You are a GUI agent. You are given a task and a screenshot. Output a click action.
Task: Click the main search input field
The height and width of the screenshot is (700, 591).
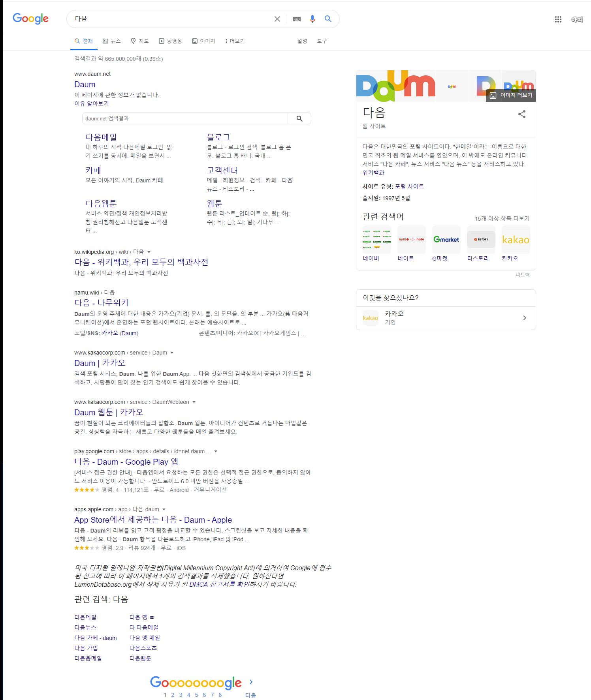[172, 19]
